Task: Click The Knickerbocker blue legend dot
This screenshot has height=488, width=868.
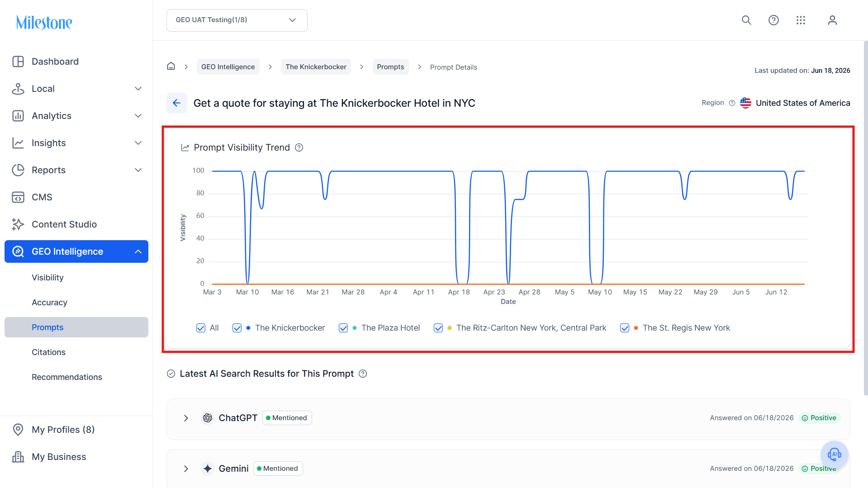Action: pyautogui.click(x=248, y=328)
